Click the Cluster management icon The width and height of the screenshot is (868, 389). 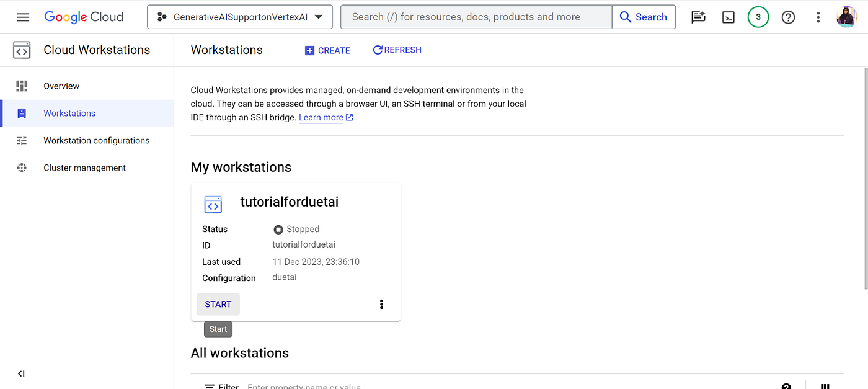click(x=22, y=168)
